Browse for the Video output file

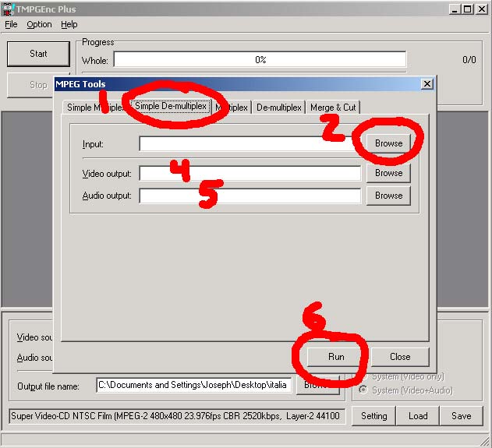point(388,173)
